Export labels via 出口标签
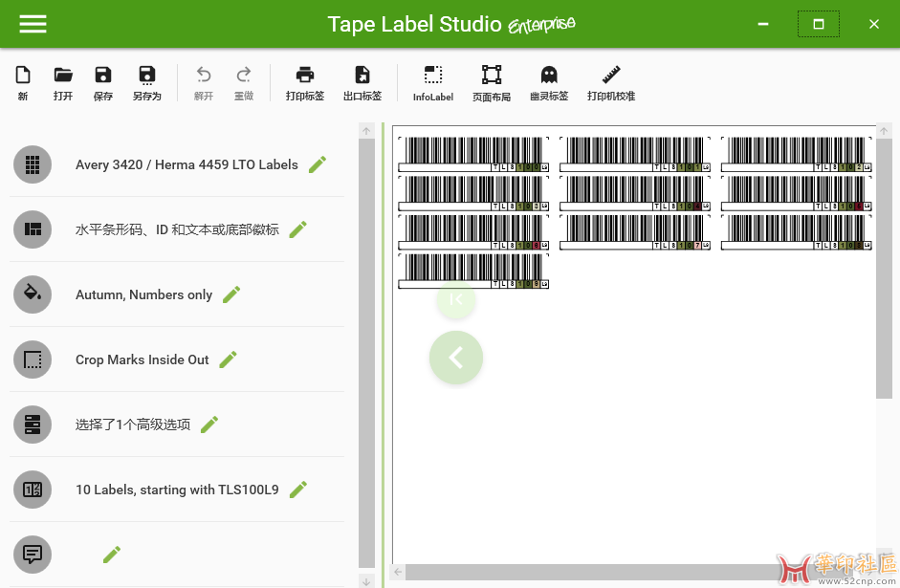This screenshot has width=900, height=588. click(x=362, y=83)
